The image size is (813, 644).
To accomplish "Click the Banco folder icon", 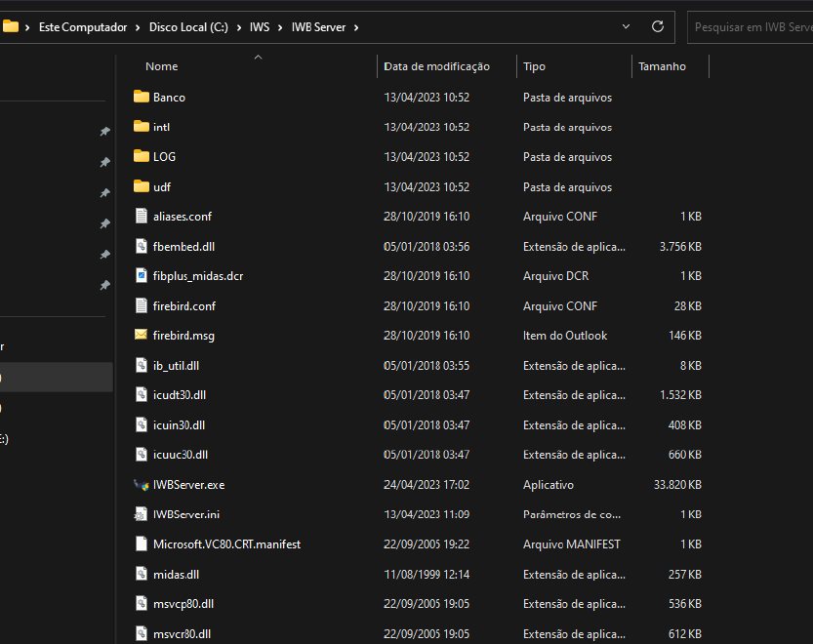I will [x=141, y=98].
